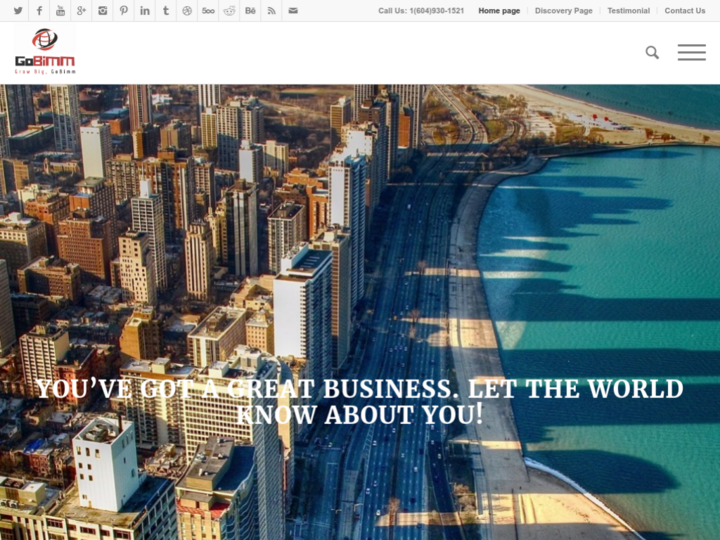Open the Instagram profile icon
Viewport: 720px width, 540px height.
point(103,11)
